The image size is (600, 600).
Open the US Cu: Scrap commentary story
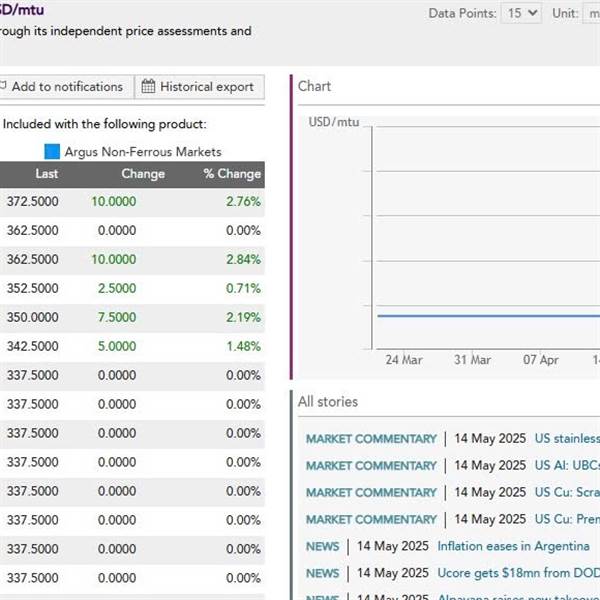(x=567, y=492)
